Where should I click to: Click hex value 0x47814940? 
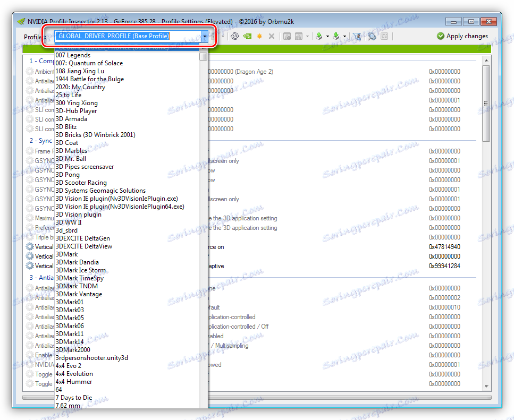point(444,246)
